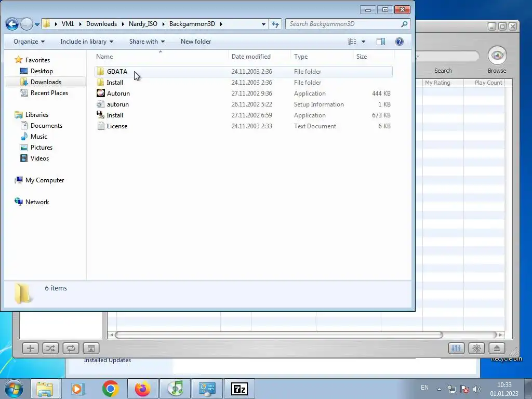Click the Explorer Forward arrow button

click(x=26, y=24)
